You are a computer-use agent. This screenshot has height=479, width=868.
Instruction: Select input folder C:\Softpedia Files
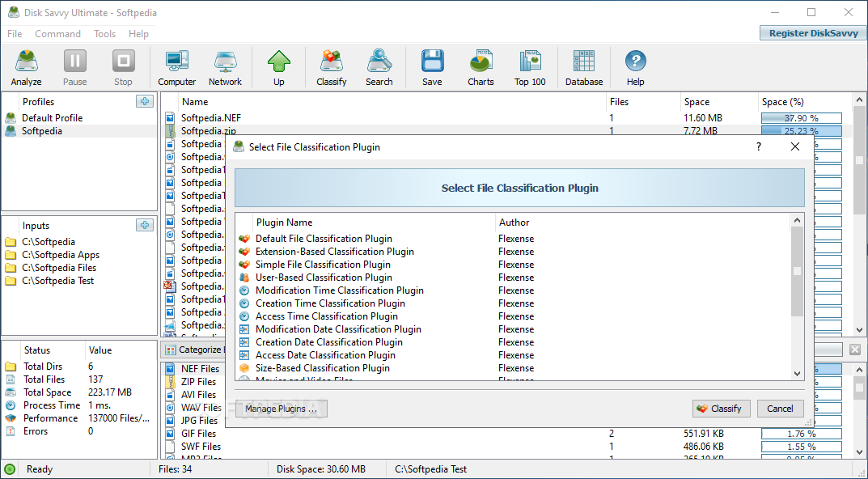point(79,268)
